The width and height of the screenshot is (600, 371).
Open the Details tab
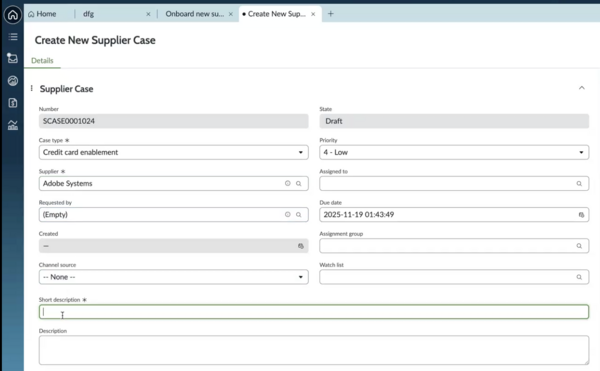pos(42,60)
